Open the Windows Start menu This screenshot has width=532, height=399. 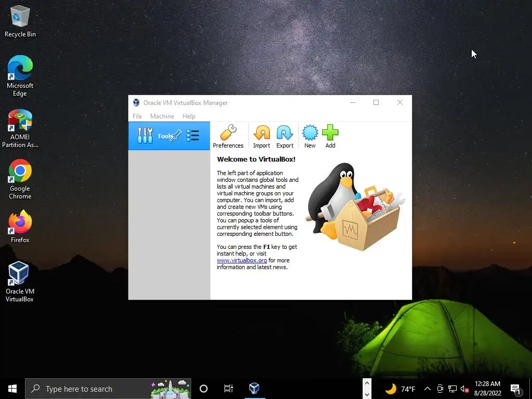pyautogui.click(x=12, y=389)
